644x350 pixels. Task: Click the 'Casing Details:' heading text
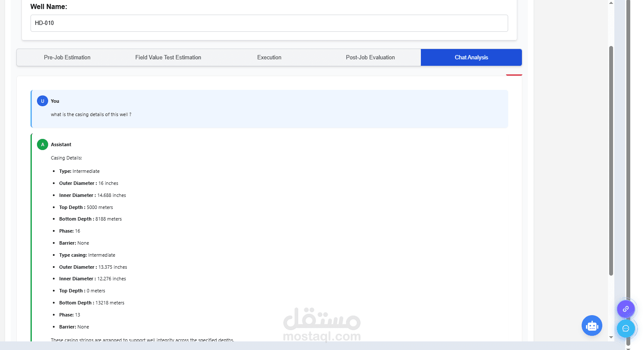(66, 158)
